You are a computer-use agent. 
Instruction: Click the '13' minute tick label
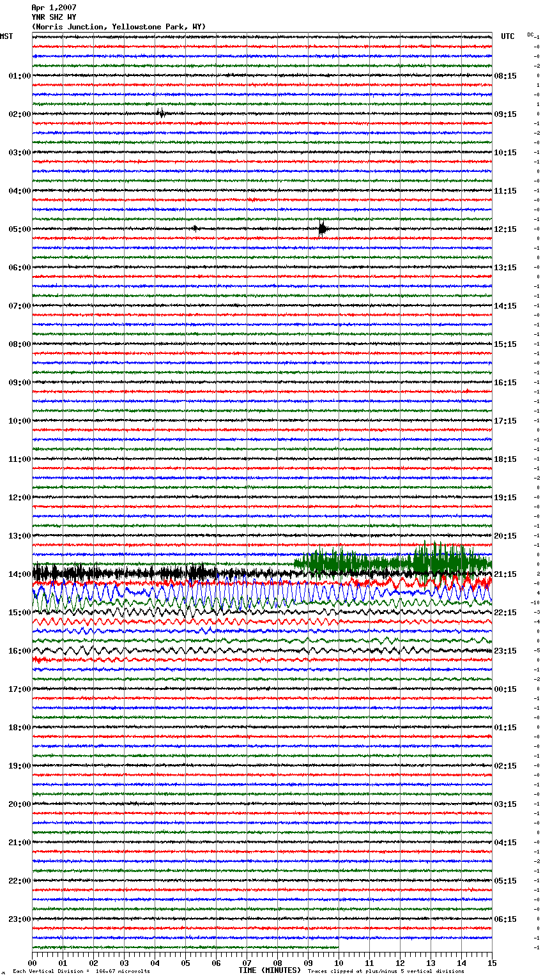(x=431, y=963)
